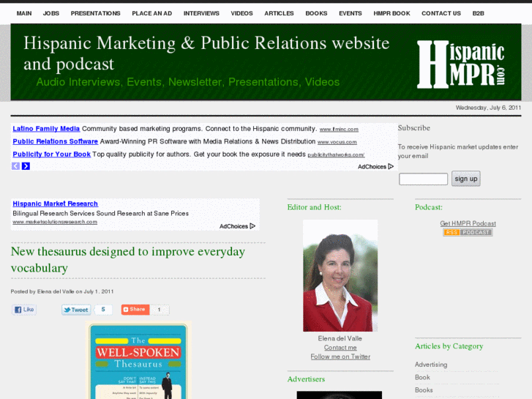This screenshot has height=399, width=532.
Task: Open Public Relations Software ad link
Action: tap(56, 141)
